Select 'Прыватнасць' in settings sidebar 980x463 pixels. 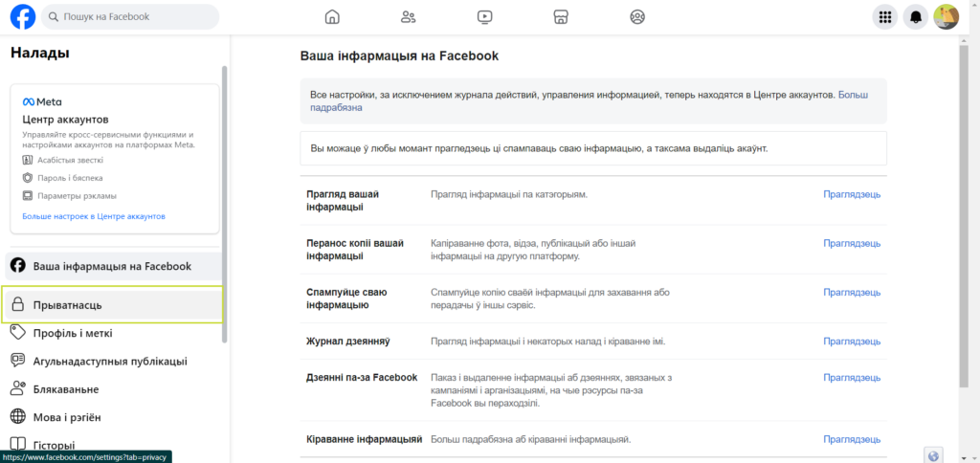(113, 305)
